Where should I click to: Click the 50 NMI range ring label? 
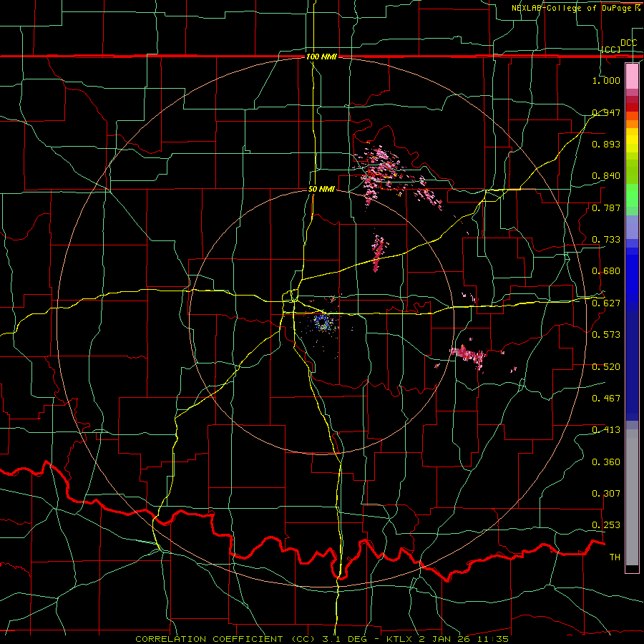click(321, 190)
